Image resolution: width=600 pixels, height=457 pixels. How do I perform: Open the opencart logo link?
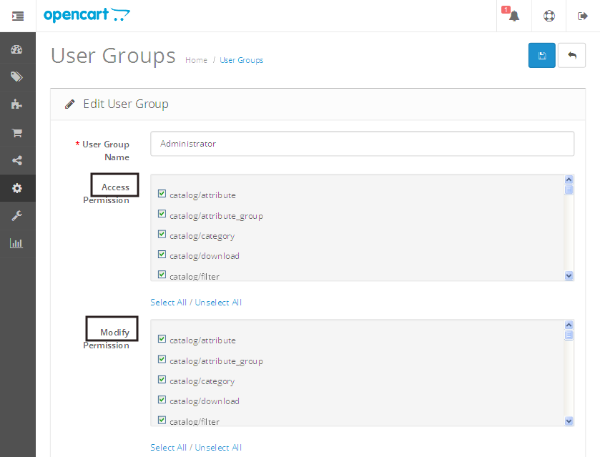click(x=86, y=15)
